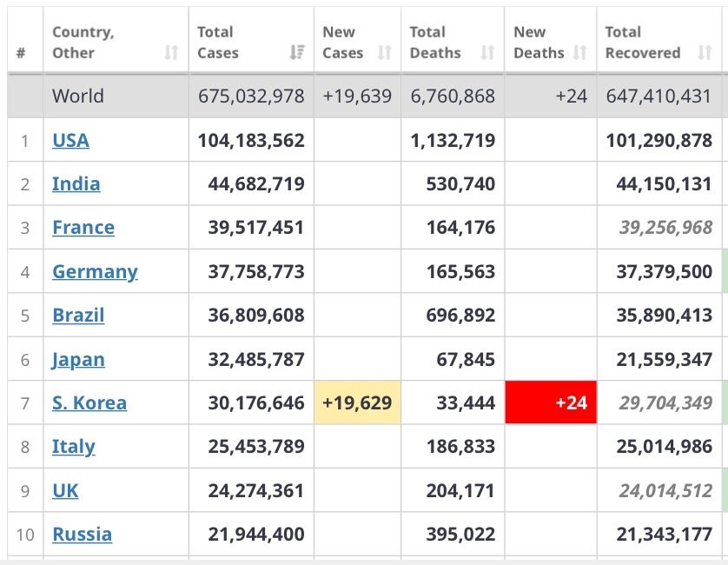Select Italy total deaths 186,833
This screenshot has height=565, width=728.
click(460, 447)
